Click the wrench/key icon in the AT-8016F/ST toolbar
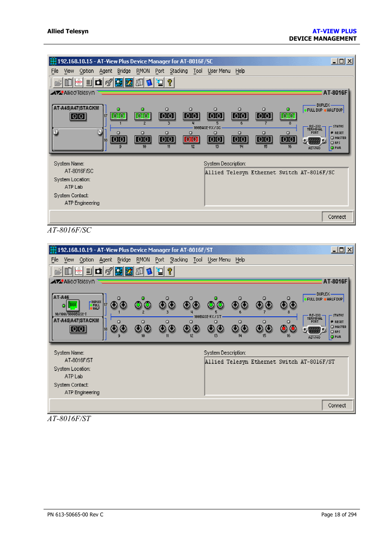 108,271
